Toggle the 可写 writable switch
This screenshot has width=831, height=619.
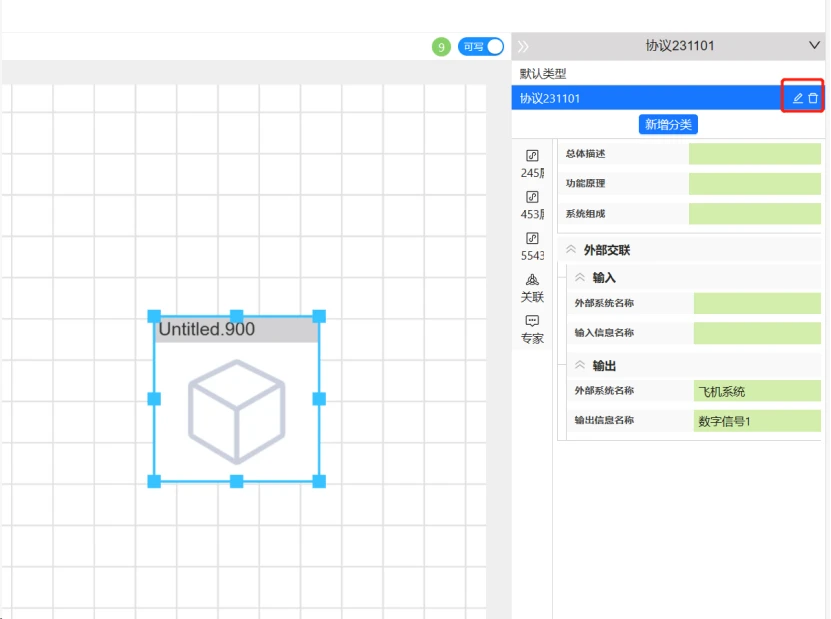click(x=481, y=47)
